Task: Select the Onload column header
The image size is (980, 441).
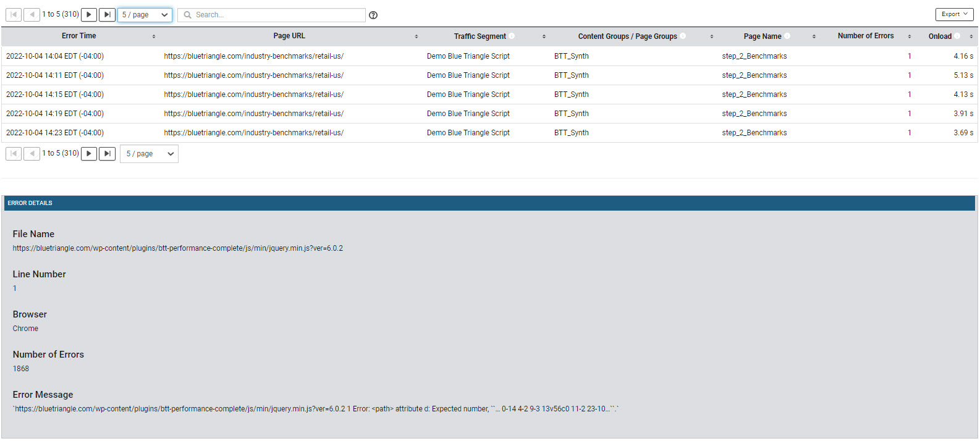Action: (x=940, y=36)
